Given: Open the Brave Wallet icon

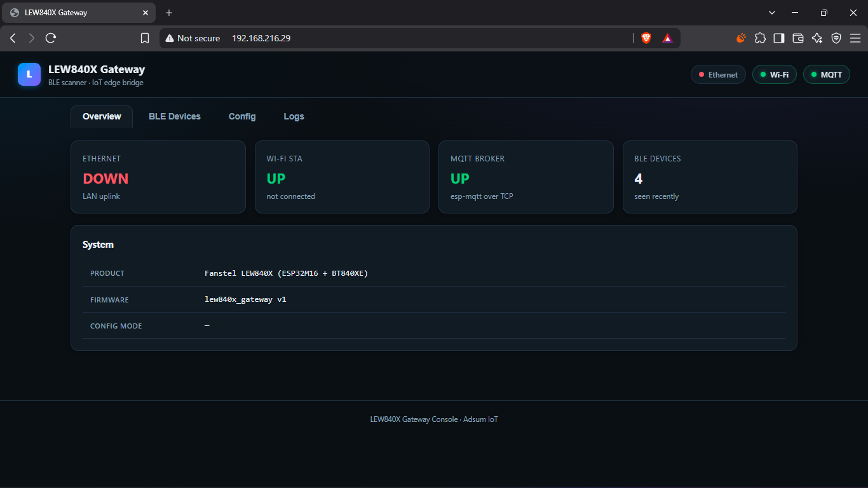Looking at the screenshot, I should tap(798, 38).
